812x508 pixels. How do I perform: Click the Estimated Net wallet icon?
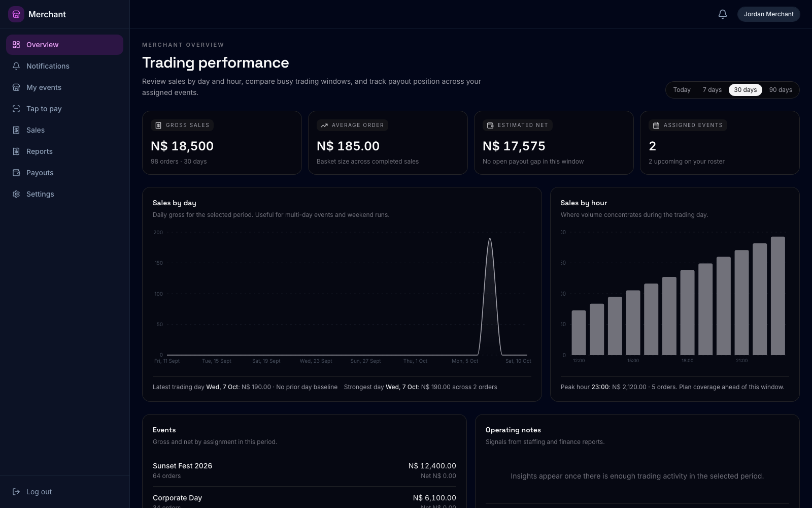[x=490, y=125]
